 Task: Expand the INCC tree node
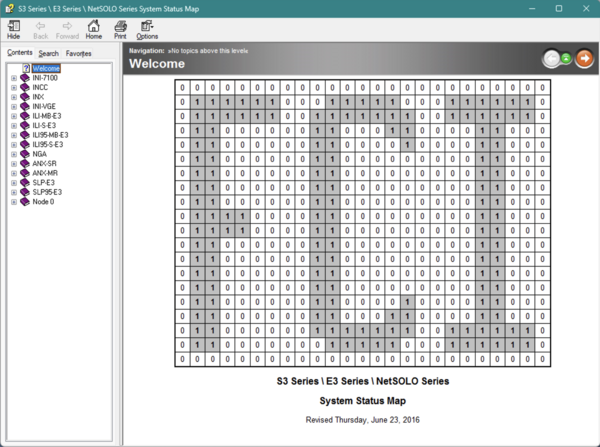click(x=14, y=88)
